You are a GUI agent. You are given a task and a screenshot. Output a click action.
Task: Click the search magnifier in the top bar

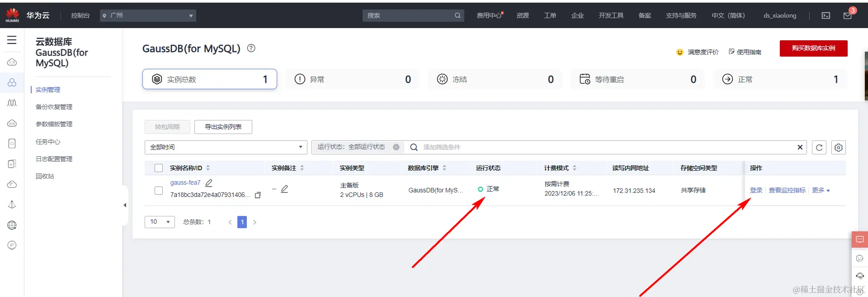click(x=458, y=15)
